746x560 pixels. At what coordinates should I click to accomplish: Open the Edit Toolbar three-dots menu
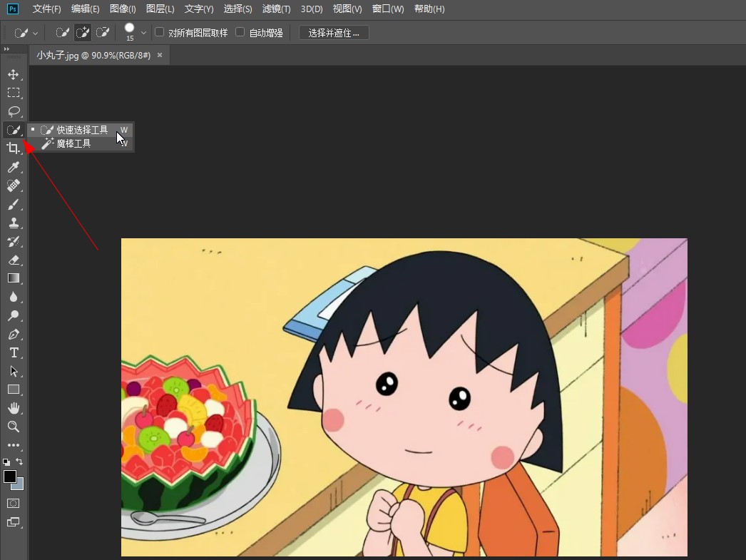[14, 445]
